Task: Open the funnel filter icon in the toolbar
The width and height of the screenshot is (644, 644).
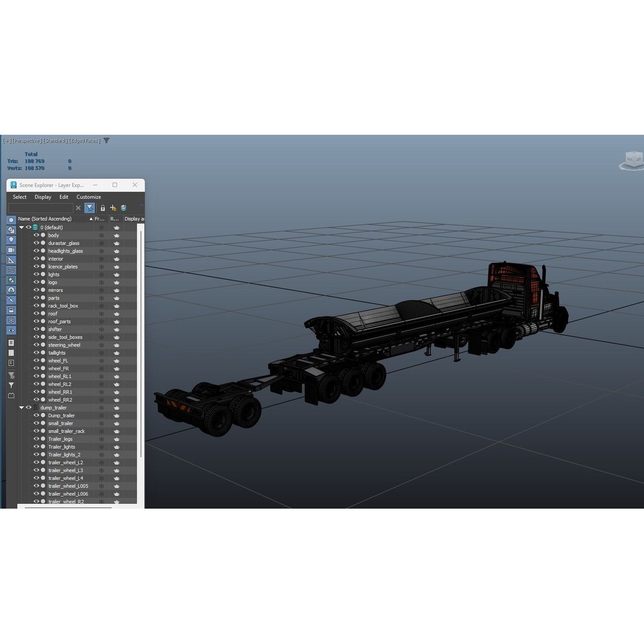Action: (89, 208)
